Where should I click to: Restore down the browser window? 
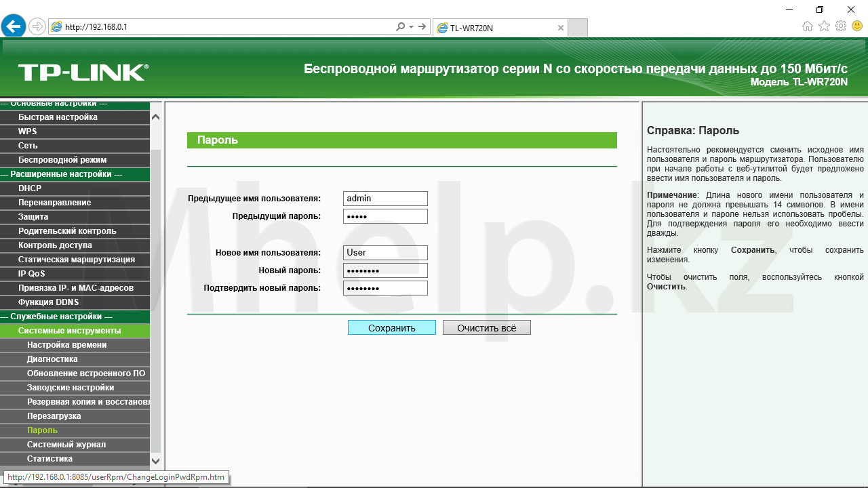coord(820,9)
